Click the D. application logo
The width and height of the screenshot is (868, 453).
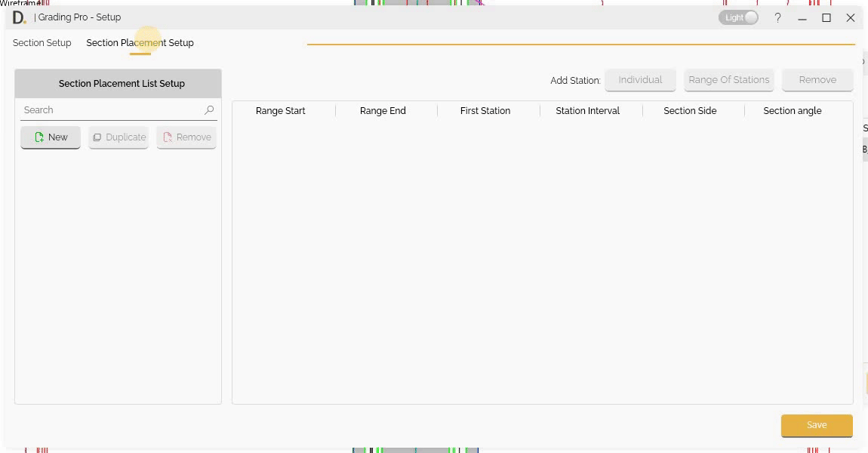pyautogui.click(x=19, y=17)
